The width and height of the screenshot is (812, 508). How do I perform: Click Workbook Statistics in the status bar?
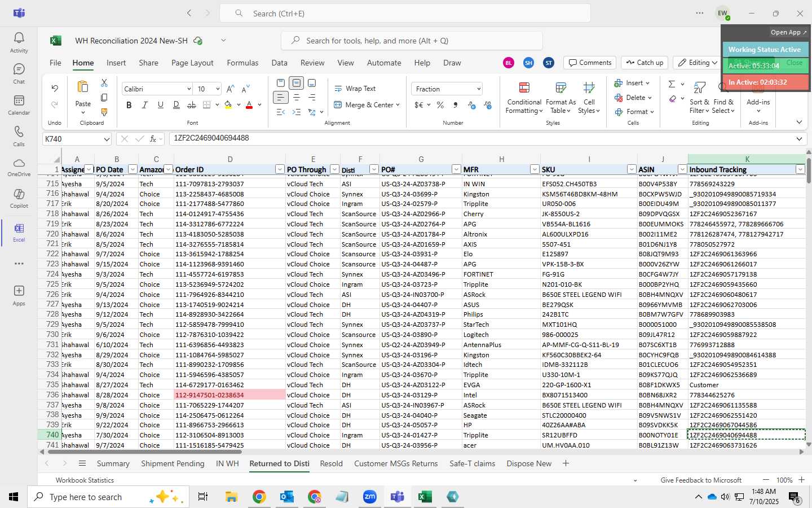click(x=85, y=480)
